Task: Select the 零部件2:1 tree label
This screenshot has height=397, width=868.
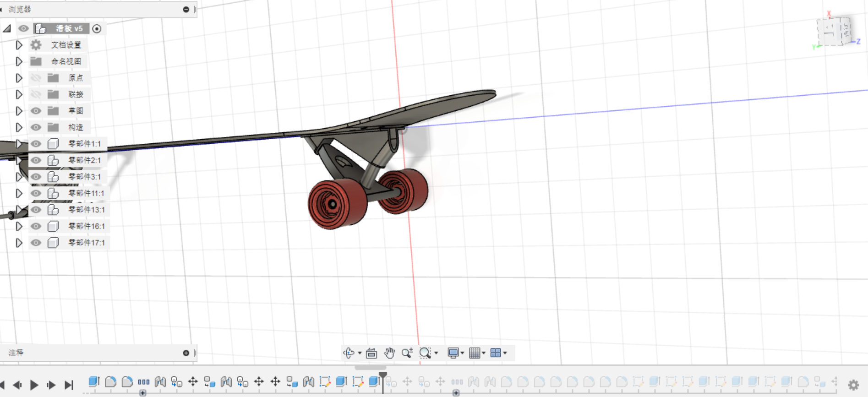Action: [84, 160]
